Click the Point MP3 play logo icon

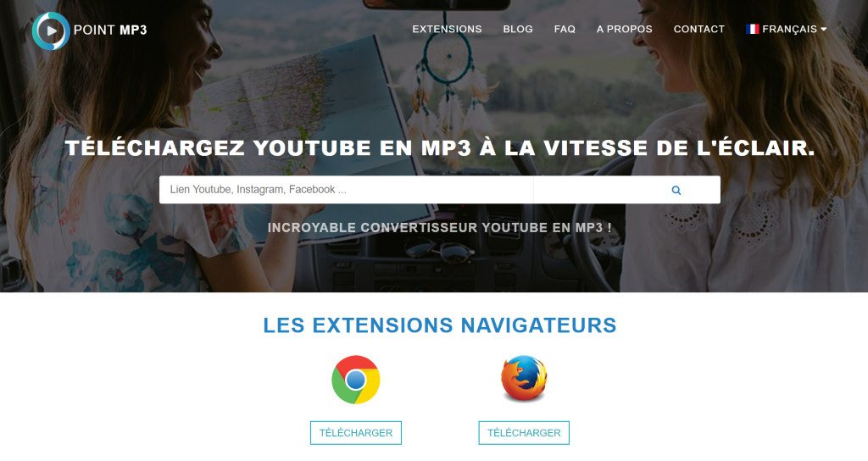click(x=51, y=31)
